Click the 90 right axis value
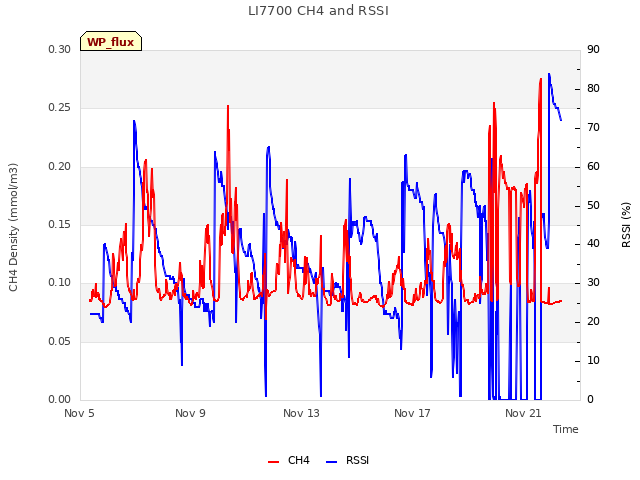This screenshot has height=480, width=640. [x=593, y=49]
